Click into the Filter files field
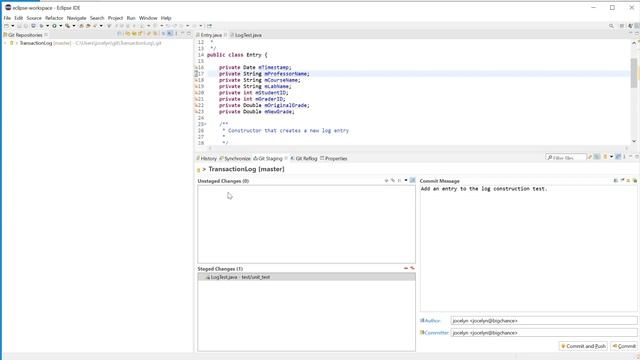640x360 pixels. tap(567, 157)
